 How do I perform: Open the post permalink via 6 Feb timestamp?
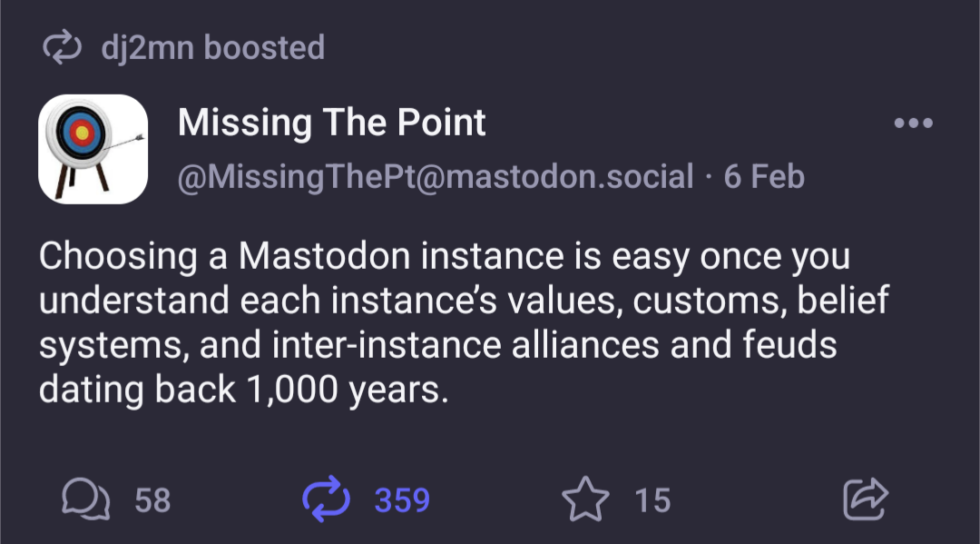click(764, 176)
